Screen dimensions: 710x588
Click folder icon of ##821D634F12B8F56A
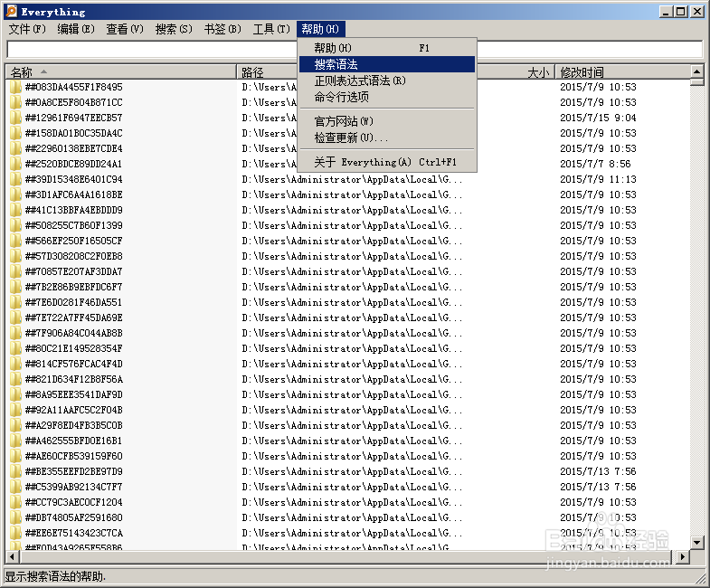[x=15, y=380]
